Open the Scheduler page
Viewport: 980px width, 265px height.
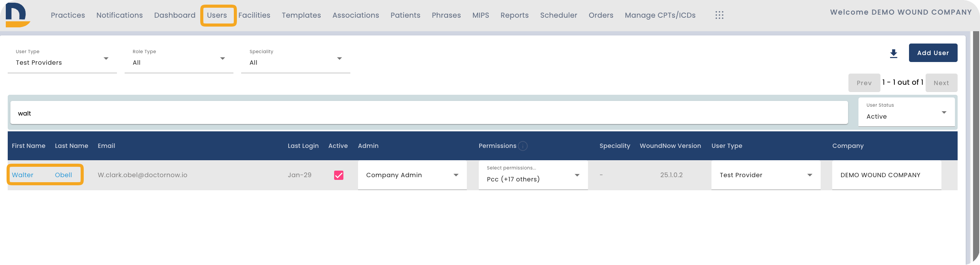559,15
